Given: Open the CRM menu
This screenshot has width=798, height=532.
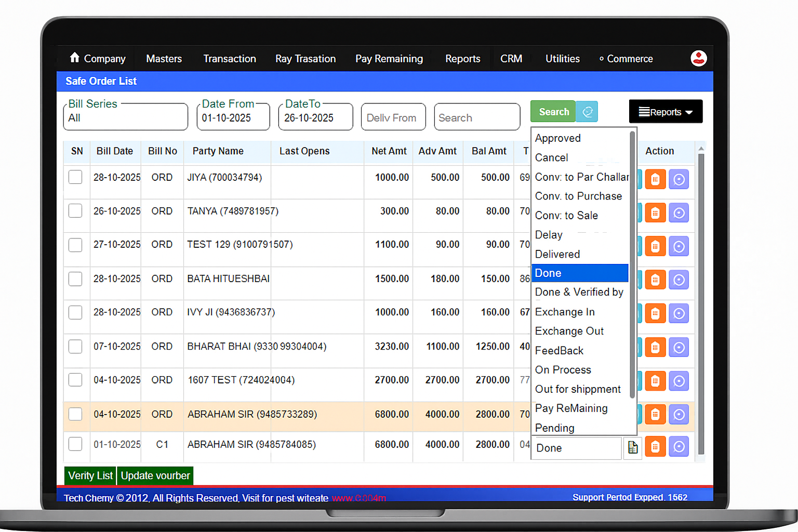Looking at the screenshot, I should 511,58.
